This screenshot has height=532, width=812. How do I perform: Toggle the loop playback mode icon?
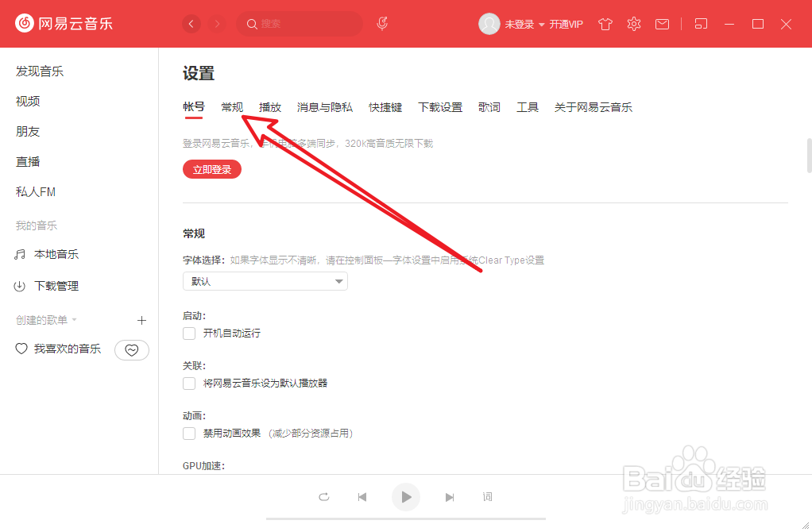(324, 497)
